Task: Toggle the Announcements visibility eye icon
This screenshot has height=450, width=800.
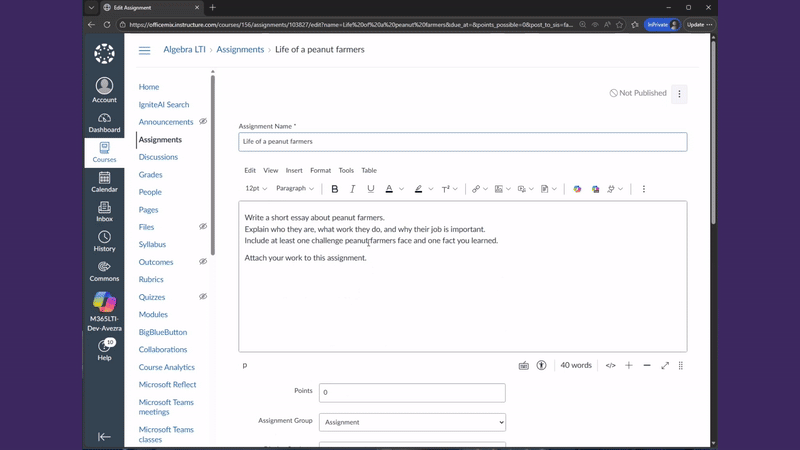Action: pyautogui.click(x=203, y=121)
